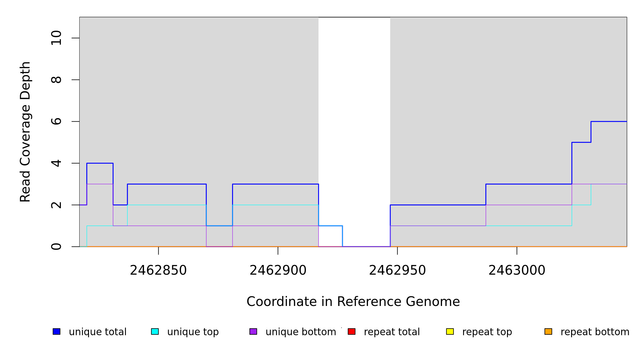This screenshot has height=351, width=644.
Task: Click the 2462900 x-axis tick label
Action: (278, 270)
